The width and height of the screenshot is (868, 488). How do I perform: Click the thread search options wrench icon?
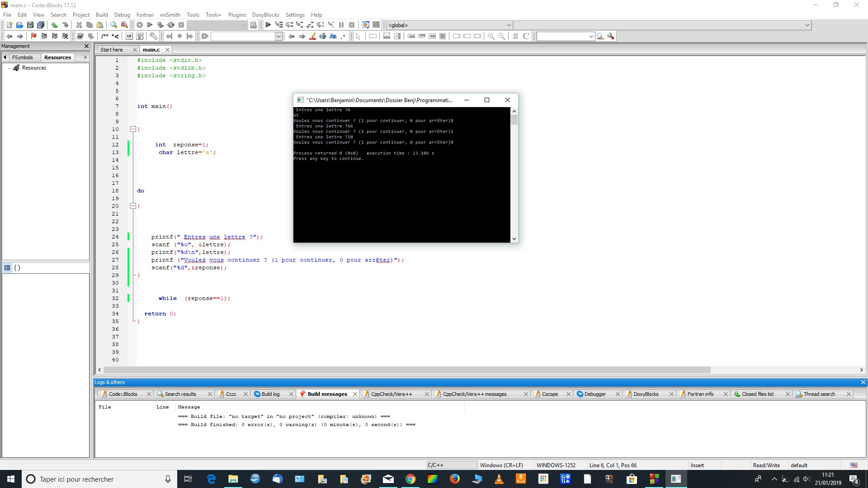point(611,36)
